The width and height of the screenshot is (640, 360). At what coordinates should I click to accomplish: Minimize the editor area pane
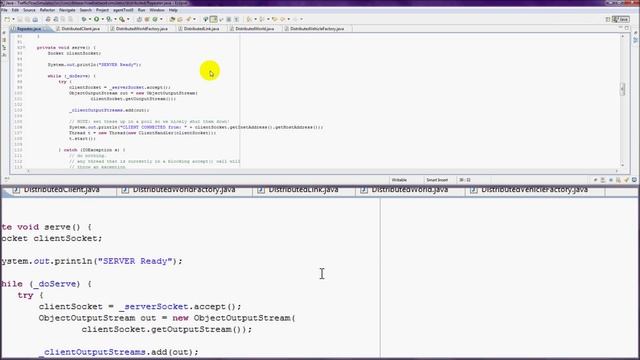[620, 27]
